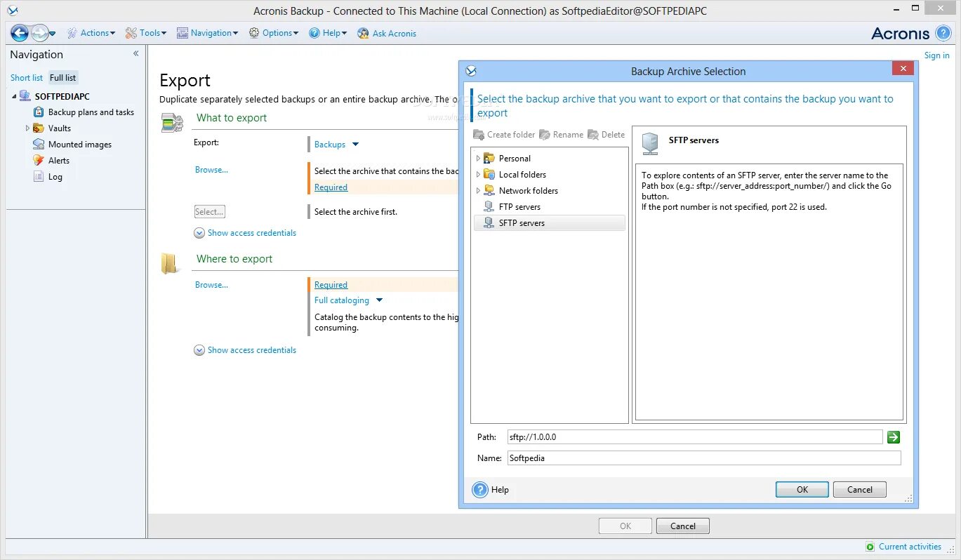
Task: Click the disabled OK button on Export page
Action: (625, 526)
